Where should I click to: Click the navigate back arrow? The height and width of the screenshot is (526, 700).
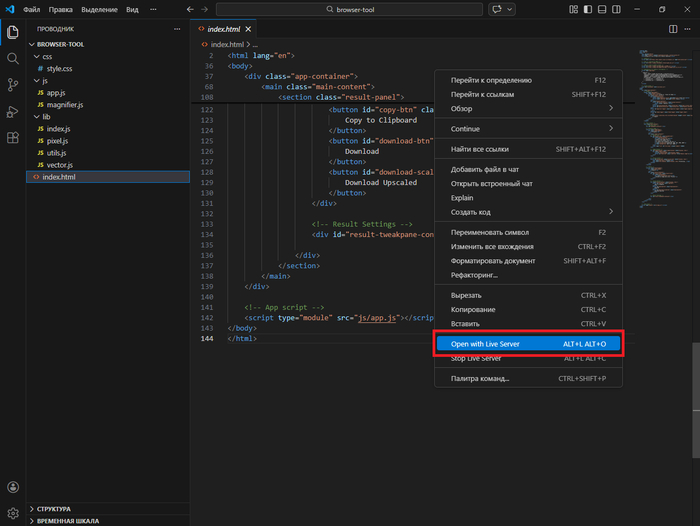tap(190, 9)
